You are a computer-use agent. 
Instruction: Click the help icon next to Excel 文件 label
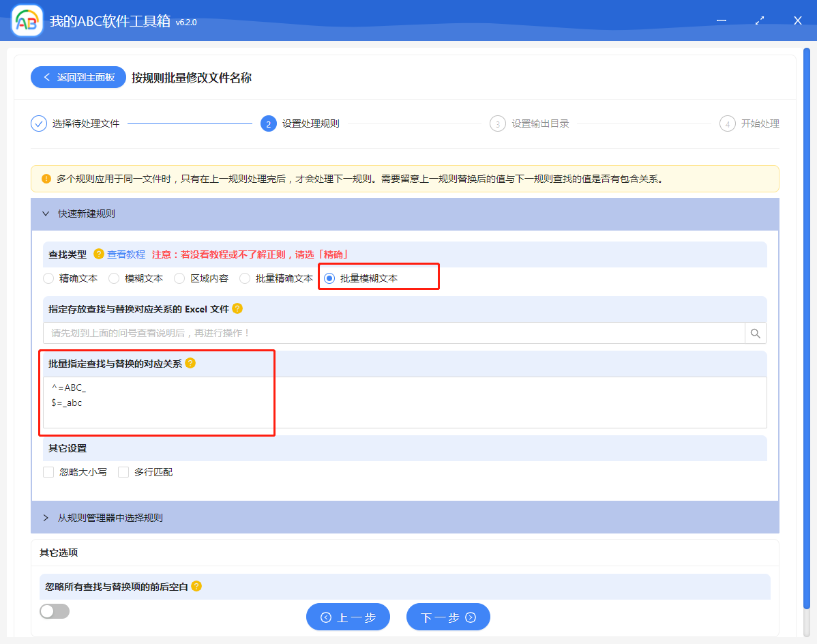click(237, 309)
